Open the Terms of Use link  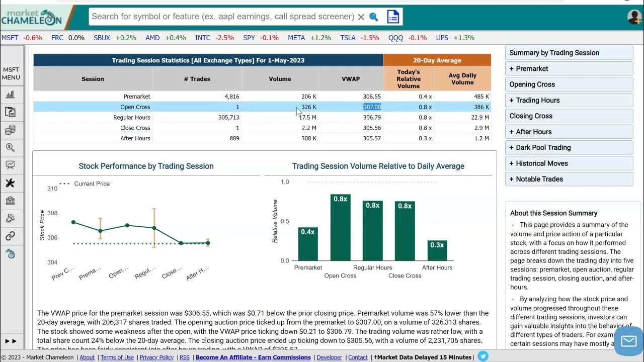(x=117, y=357)
